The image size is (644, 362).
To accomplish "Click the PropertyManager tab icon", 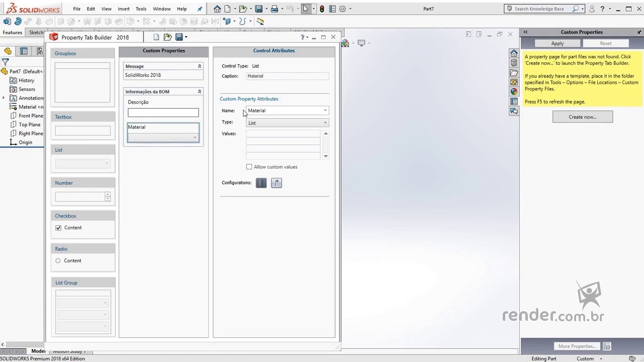I will pos(24,51).
